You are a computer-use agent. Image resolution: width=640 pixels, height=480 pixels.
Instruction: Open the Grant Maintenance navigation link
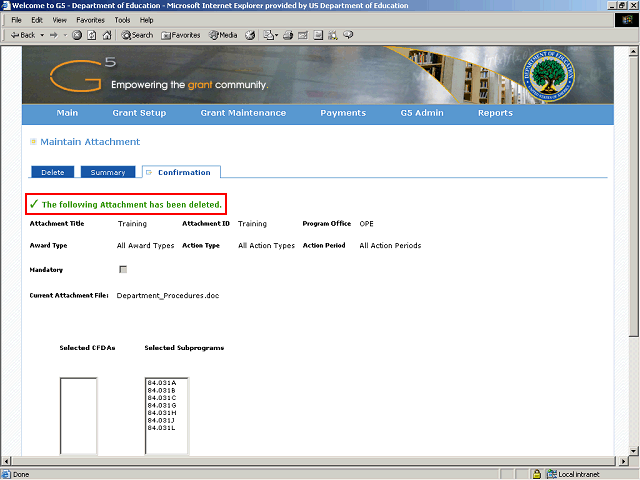tap(243, 113)
